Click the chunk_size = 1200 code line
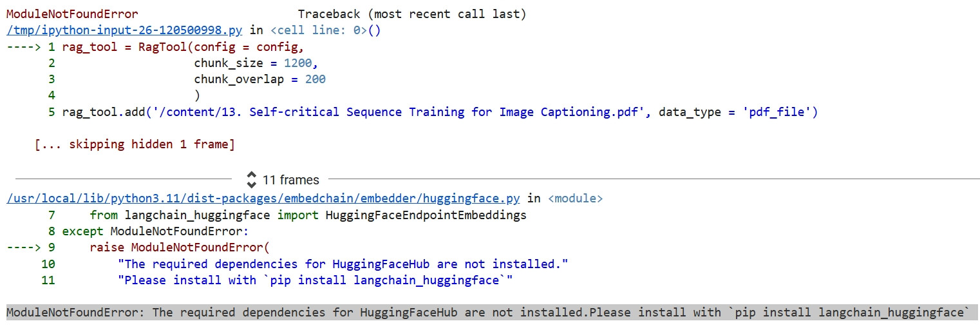Screen dimensions: 980x330 (x=256, y=63)
